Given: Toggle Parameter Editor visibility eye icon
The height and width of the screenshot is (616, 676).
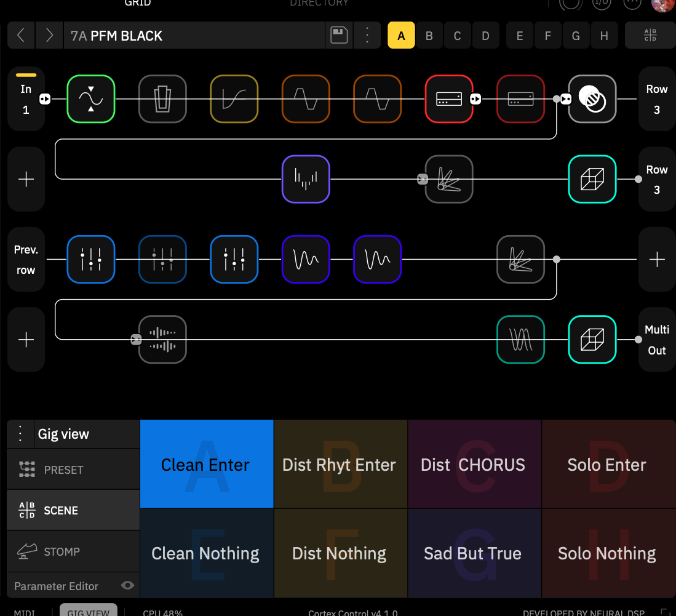Looking at the screenshot, I should coord(127,585).
